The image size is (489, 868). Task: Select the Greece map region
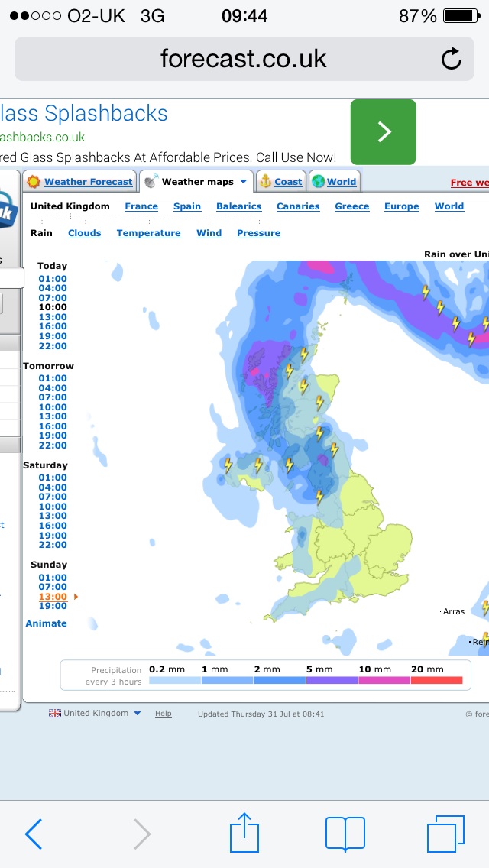(351, 206)
